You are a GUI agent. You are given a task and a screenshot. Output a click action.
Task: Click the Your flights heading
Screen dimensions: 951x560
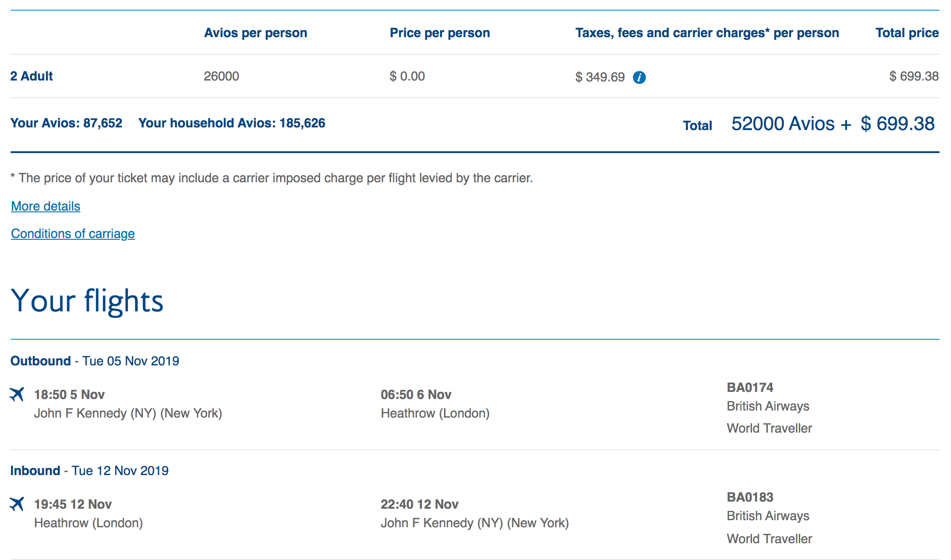pos(87,301)
